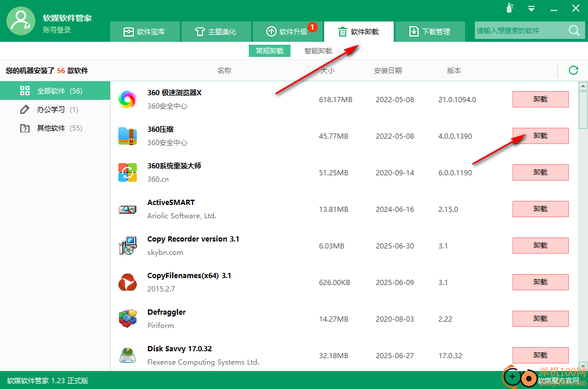
Task: Click the green refresh list icon
Action: [x=574, y=70]
